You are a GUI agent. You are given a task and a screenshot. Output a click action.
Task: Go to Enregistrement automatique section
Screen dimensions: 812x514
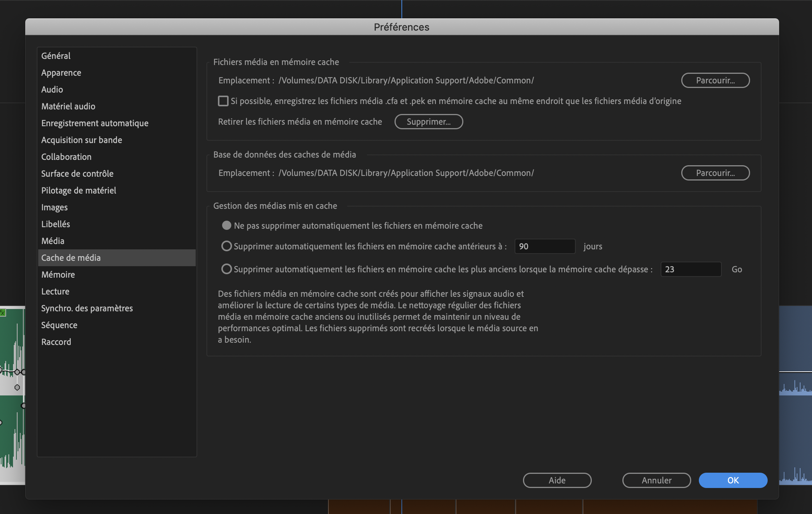[x=95, y=123]
